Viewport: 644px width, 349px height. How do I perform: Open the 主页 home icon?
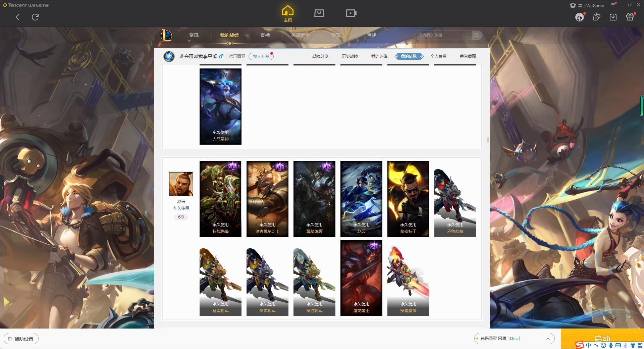click(x=288, y=14)
